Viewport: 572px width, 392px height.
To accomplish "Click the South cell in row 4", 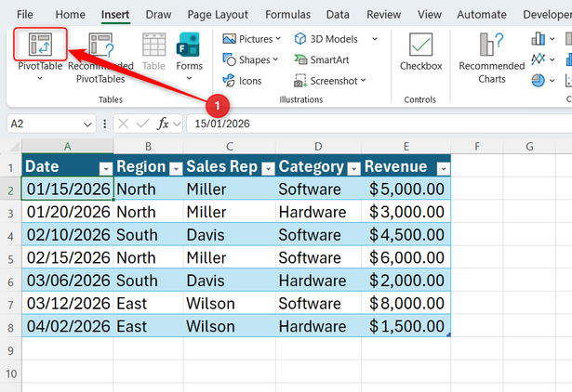I will 148,235.
